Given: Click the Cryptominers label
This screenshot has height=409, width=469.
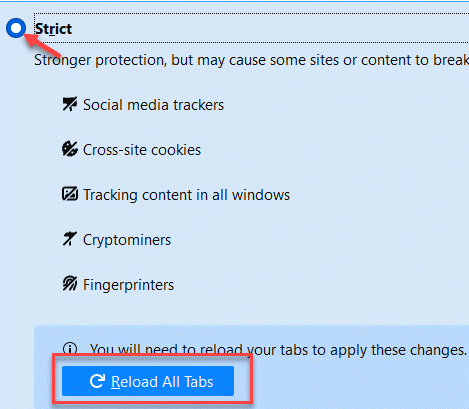Looking at the screenshot, I should (127, 240).
